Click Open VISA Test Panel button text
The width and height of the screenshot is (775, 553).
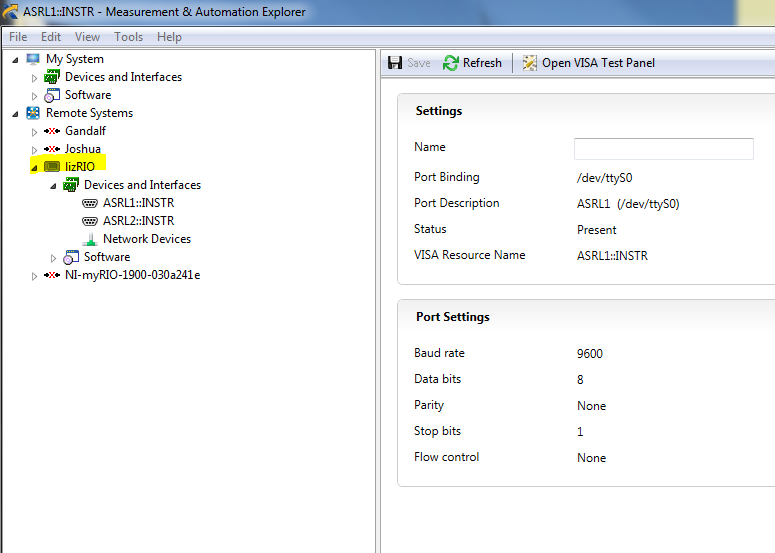click(x=598, y=63)
